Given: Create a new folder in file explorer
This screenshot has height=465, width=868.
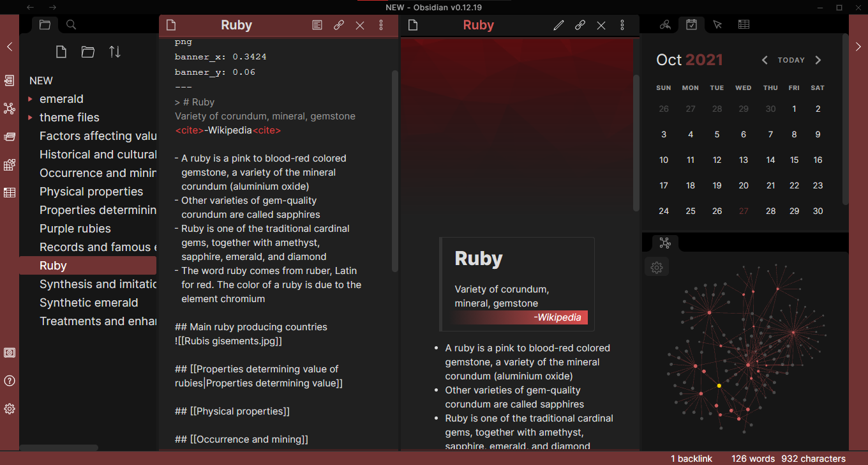Looking at the screenshot, I should coord(88,52).
